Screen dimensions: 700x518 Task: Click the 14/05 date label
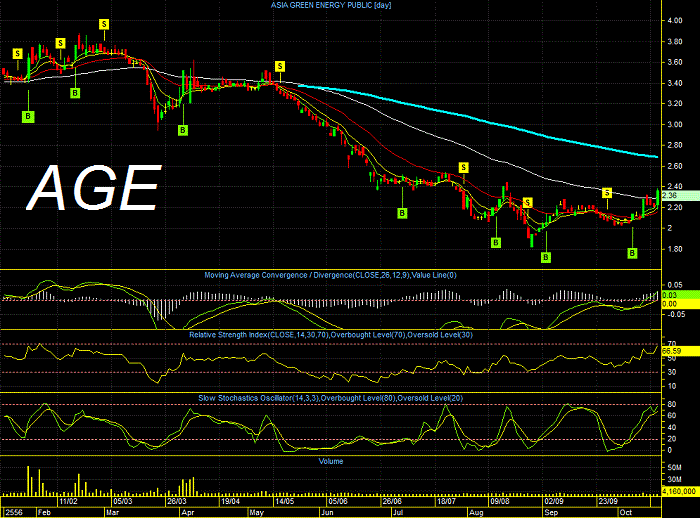pos(284,501)
